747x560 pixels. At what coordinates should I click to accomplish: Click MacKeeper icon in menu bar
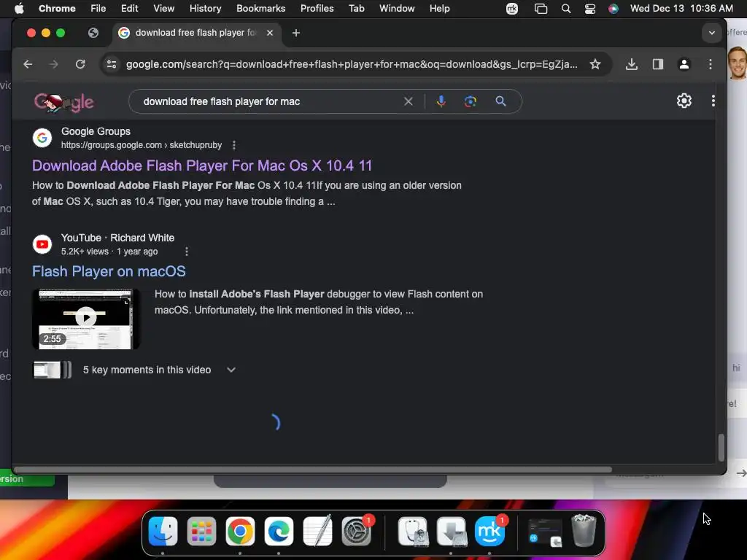coord(512,9)
